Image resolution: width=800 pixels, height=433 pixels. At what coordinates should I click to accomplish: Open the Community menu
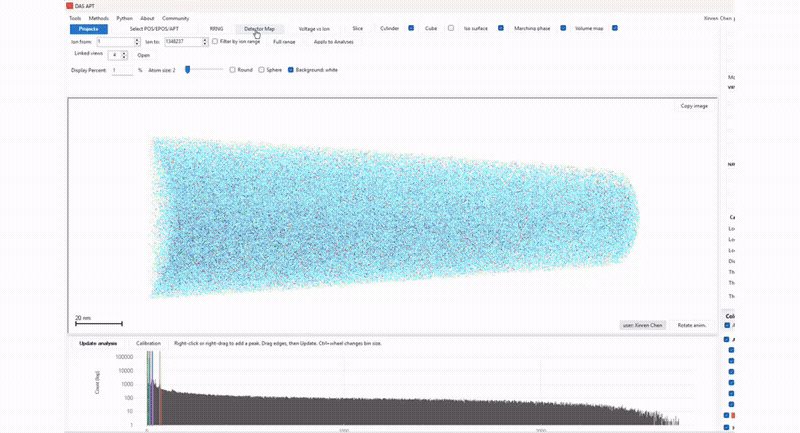[x=176, y=18]
